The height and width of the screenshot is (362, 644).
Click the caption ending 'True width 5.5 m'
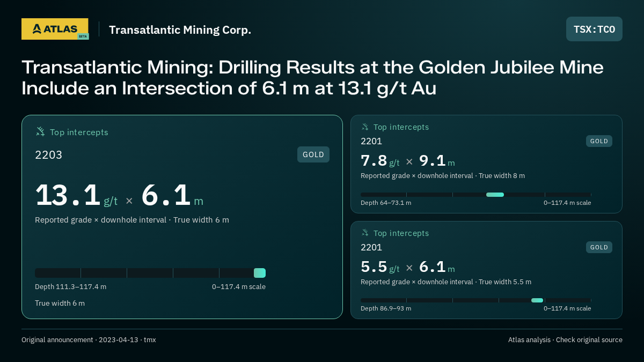(x=446, y=282)
